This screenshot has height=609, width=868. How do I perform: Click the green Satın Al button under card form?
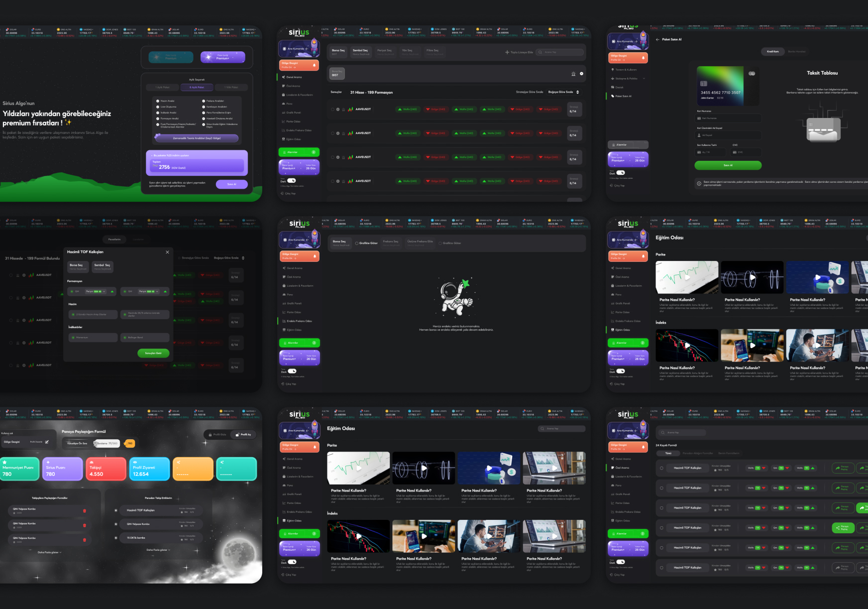tap(728, 165)
